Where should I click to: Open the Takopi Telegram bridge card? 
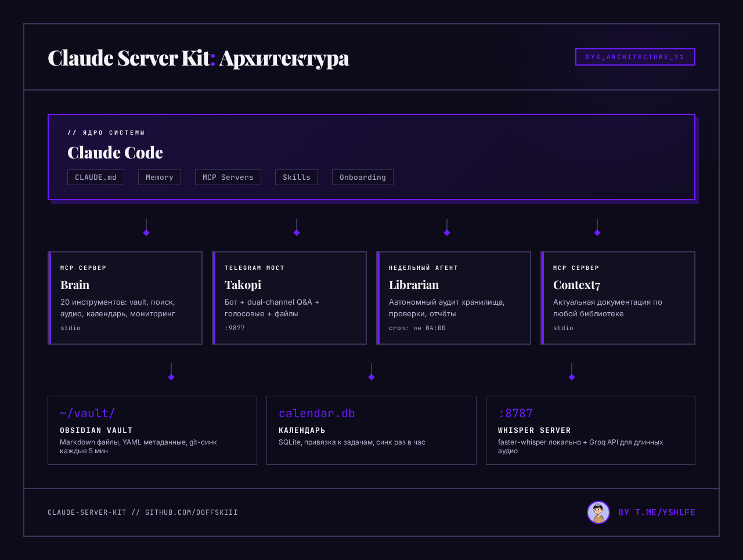pyautogui.click(x=289, y=298)
